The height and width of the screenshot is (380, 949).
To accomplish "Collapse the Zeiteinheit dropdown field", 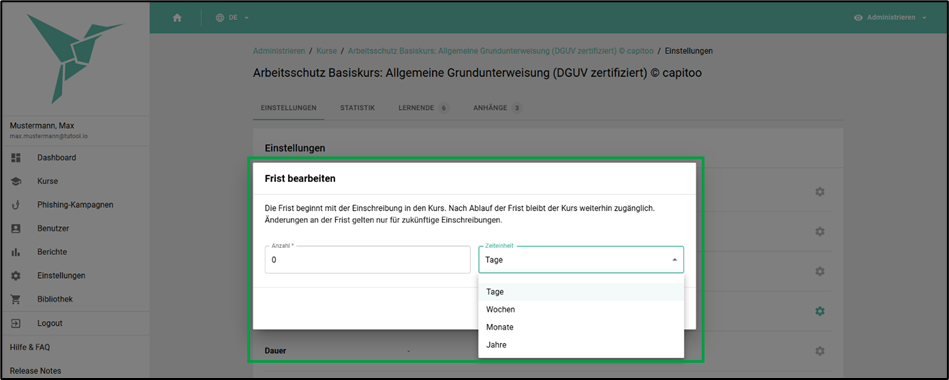I will coord(581,260).
